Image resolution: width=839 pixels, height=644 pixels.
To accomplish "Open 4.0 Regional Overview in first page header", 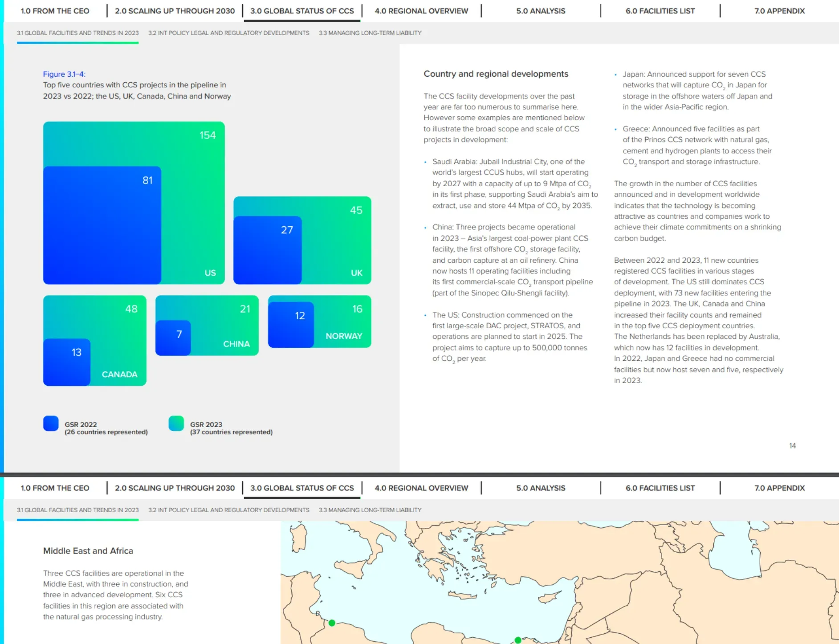I will coord(421,11).
